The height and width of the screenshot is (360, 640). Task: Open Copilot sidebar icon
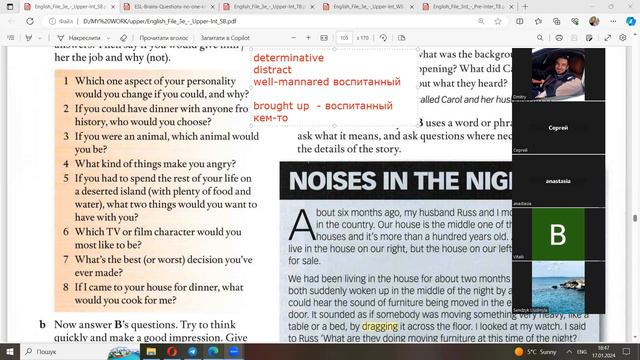[x=631, y=21]
